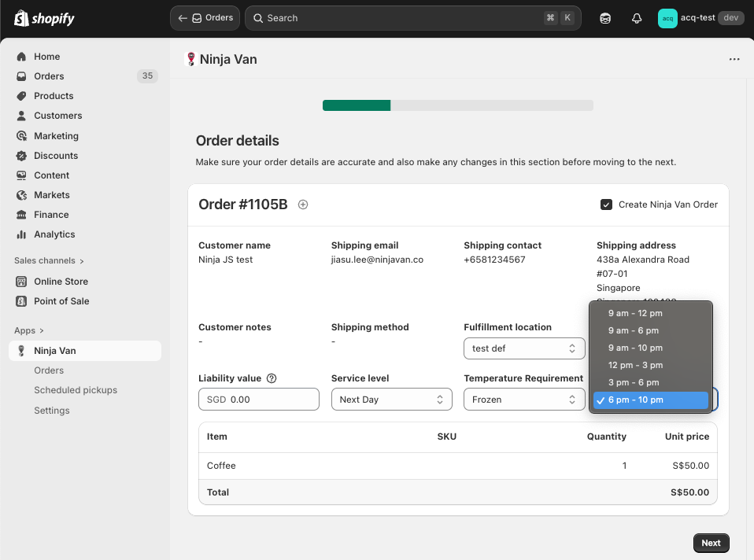Uncheck the Create Ninja Van Order checkbox
The height and width of the screenshot is (560, 754).
pos(606,204)
